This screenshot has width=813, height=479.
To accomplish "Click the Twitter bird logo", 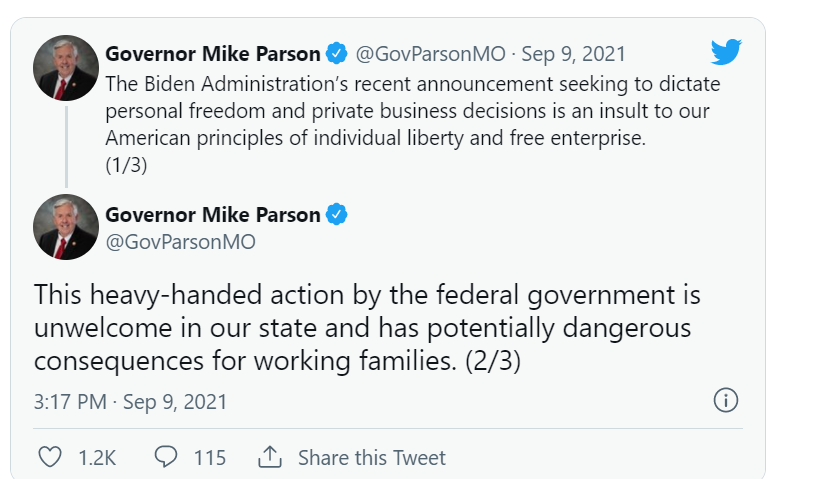I will click(x=725, y=52).
